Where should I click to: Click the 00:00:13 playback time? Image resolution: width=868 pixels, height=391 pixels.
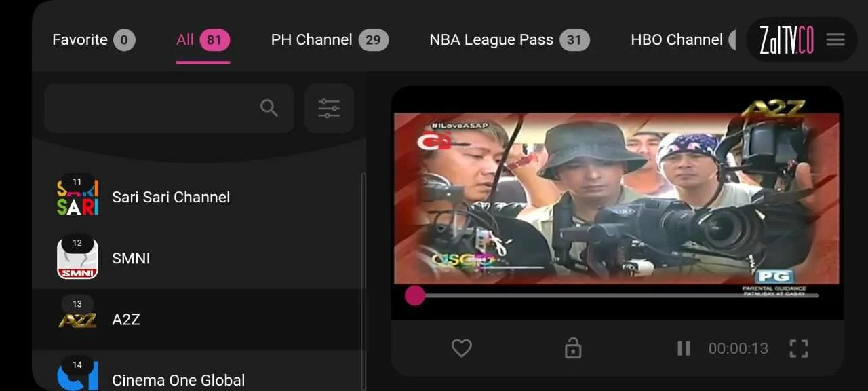coord(738,349)
